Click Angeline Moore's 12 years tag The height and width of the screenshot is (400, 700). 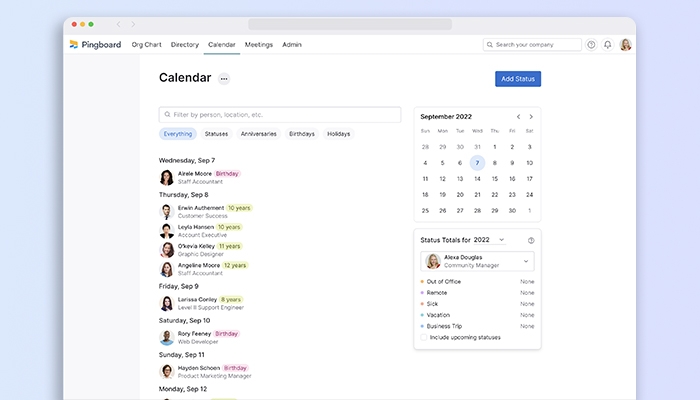click(x=235, y=265)
